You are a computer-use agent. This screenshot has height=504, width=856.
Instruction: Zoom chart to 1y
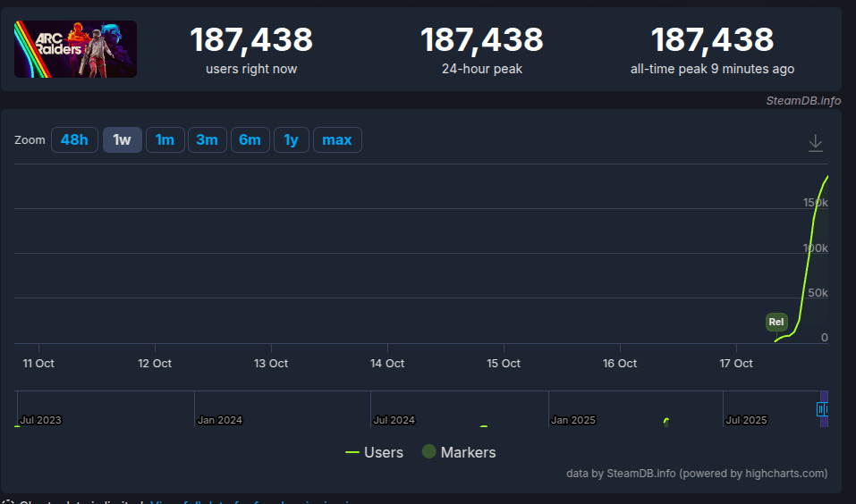click(292, 140)
